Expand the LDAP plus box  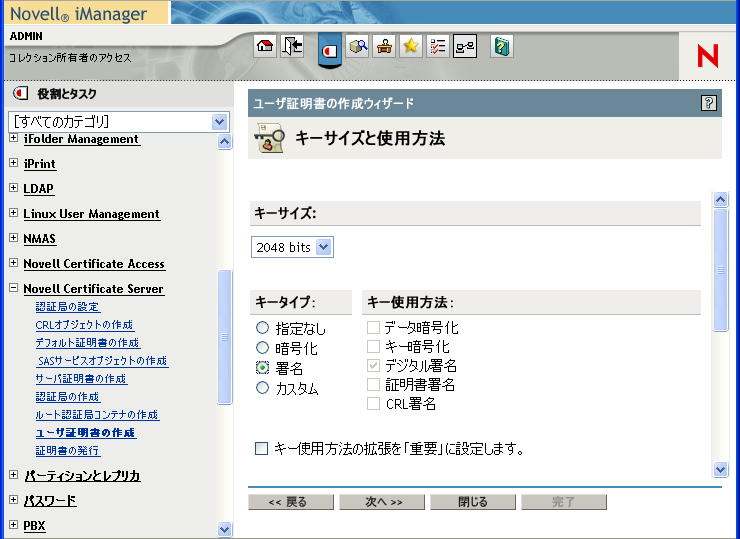pyautogui.click(x=14, y=188)
